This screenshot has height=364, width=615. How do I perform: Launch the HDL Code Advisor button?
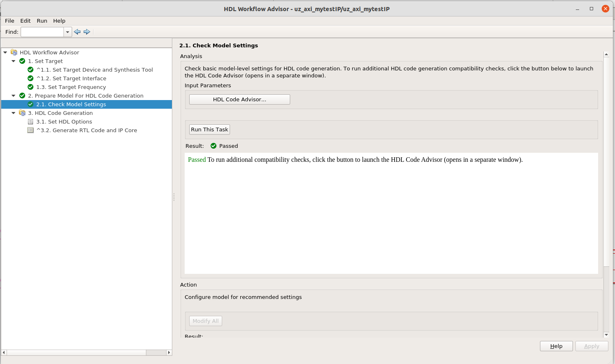(239, 99)
